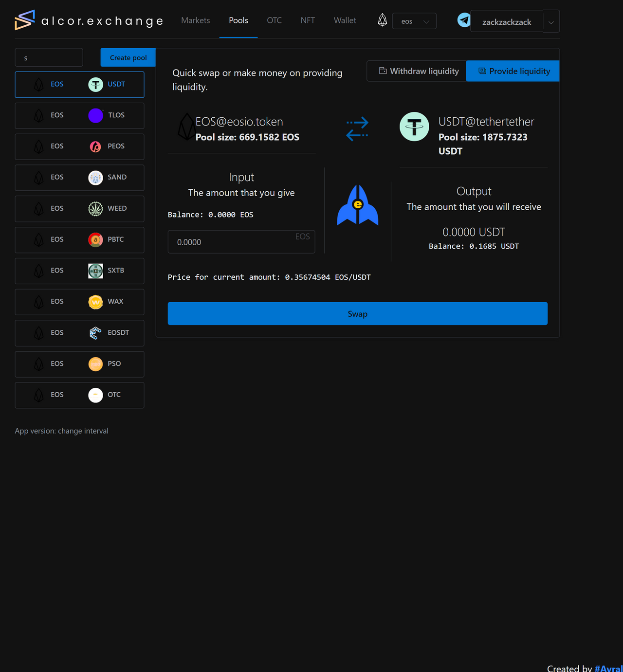This screenshot has width=623, height=672.
Task: Click 'Pool size: 669.1582 EOS' text
Action: [x=247, y=137]
